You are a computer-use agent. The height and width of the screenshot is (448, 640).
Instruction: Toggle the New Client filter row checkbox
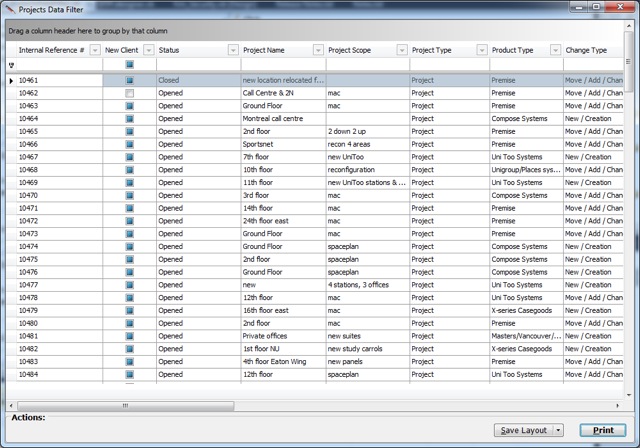129,64
